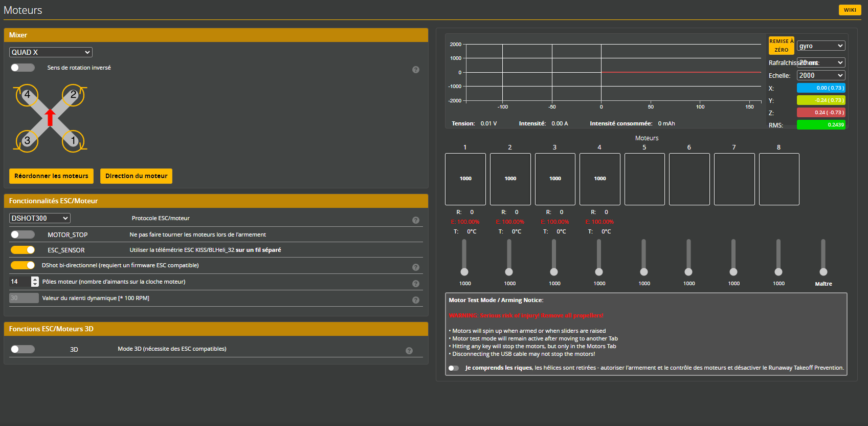Click 'Direction du moteur' button

(136, 176)
